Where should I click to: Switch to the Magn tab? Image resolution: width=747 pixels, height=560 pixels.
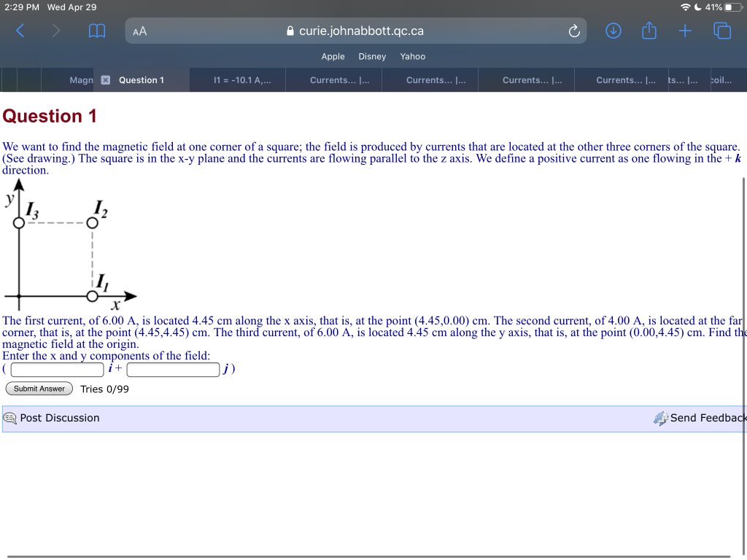[x=68, y=80]
